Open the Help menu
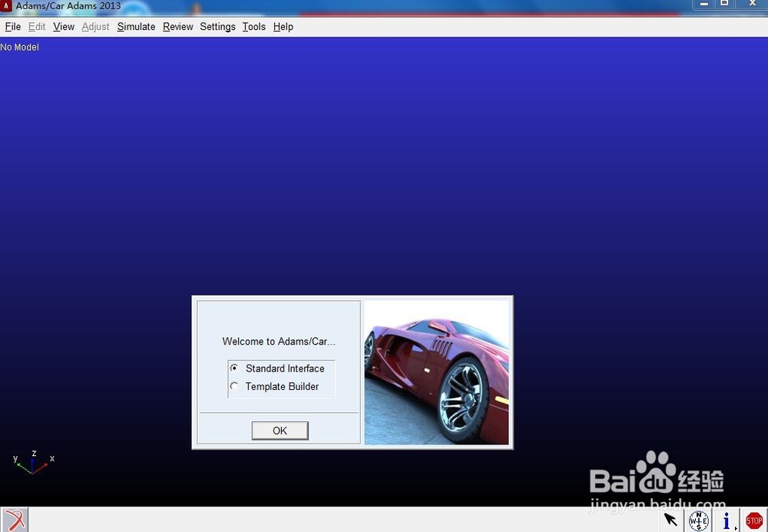This screenshot has width=768, height=532. pyautogui.click(x=283, y=27)
